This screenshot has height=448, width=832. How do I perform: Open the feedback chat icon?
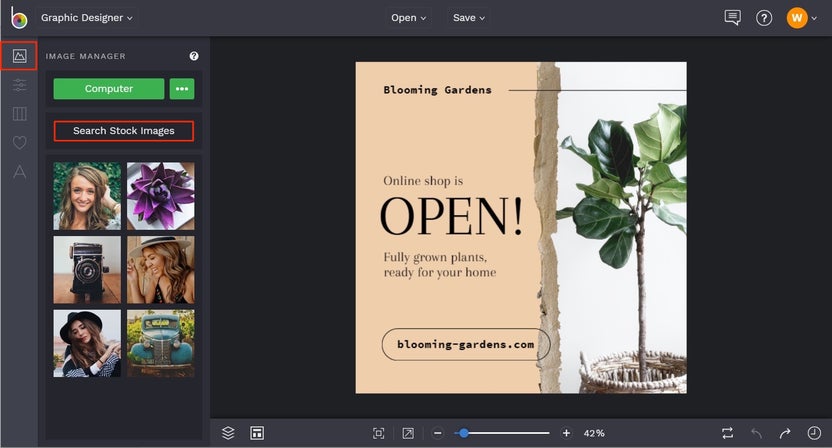click(732, 18)
